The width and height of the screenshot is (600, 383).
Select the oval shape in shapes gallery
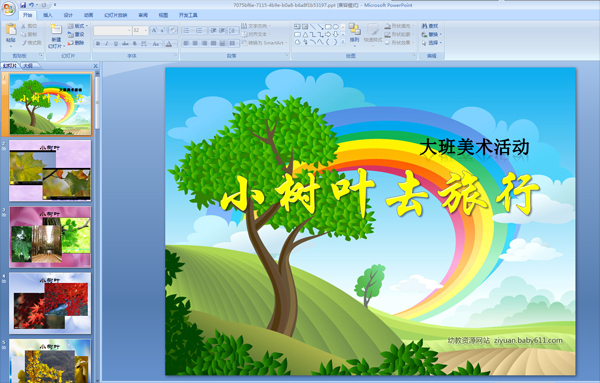(336, 27)
